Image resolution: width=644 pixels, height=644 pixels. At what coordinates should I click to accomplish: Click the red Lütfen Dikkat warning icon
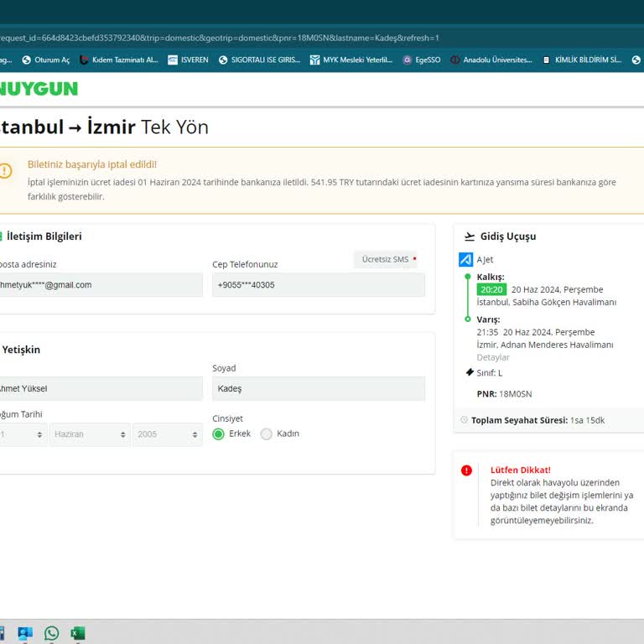[x=467, y=470]
